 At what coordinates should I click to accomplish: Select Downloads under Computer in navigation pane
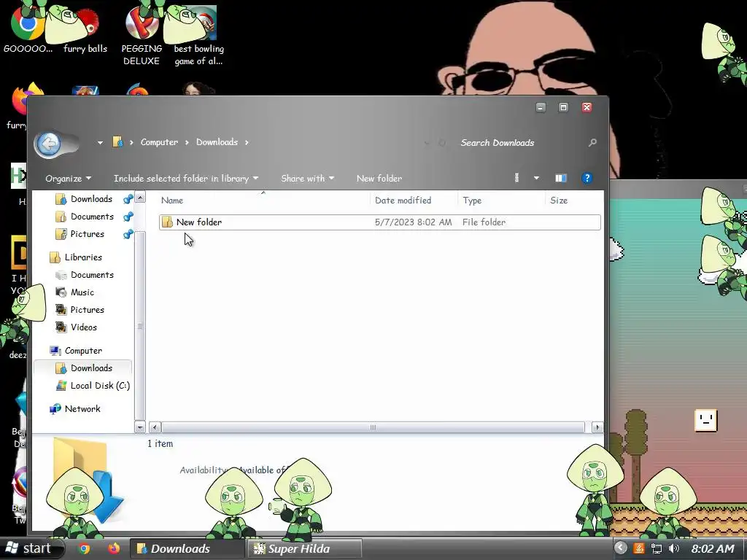coord(91,368)
